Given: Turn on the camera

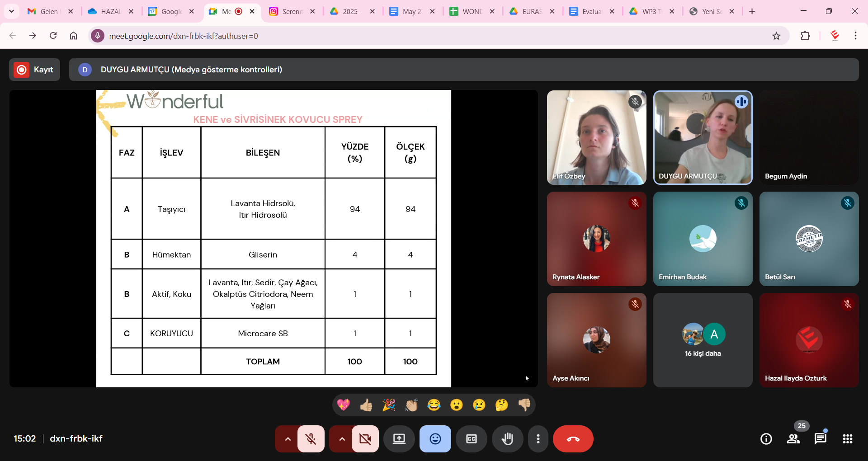Looking at the screenshot, I should pyautogui.click(x=365, y=439).
